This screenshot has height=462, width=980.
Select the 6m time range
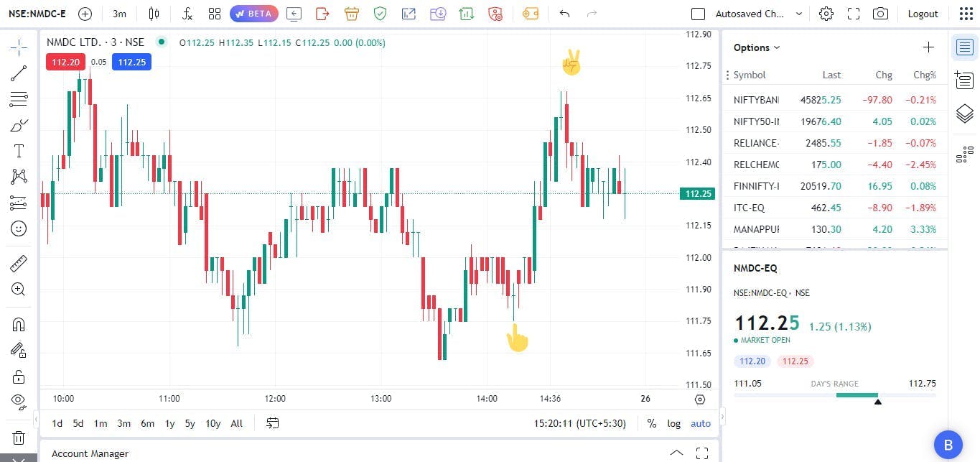click(x=147, y=423)
